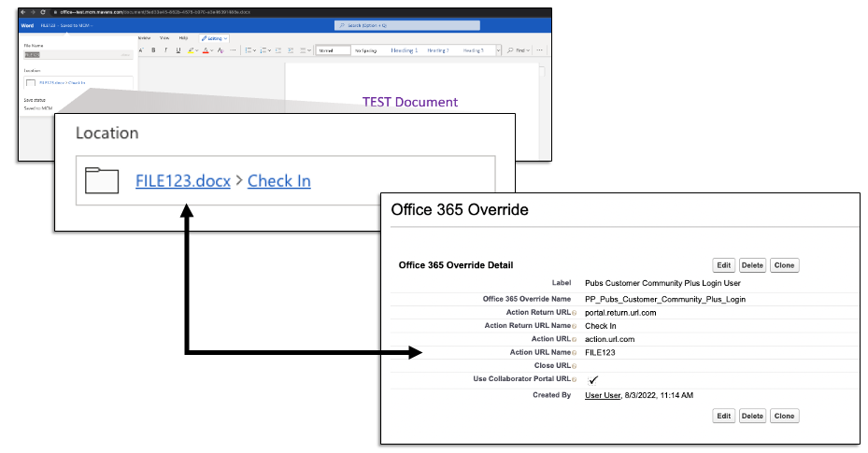Screen dimensions: 868x453
Task: Click the enlarged Check In link
Action: [x=278, y=181]
